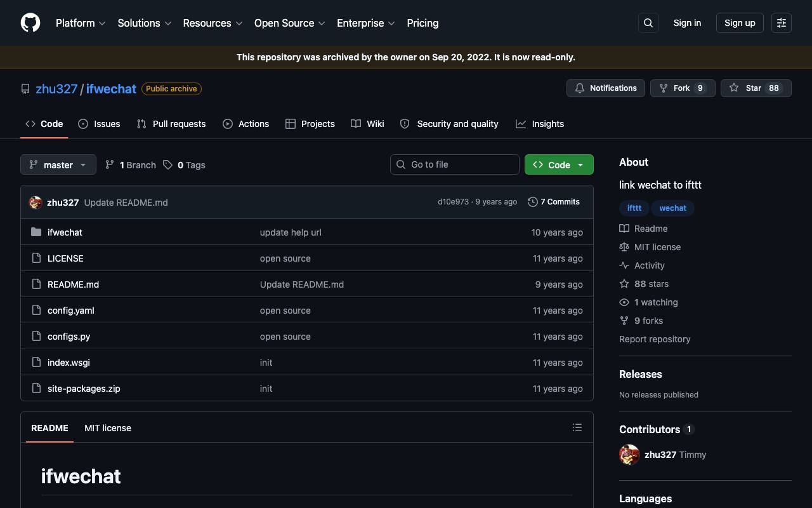
Task: Open the site-packages.zip file name
Action: 84,389
